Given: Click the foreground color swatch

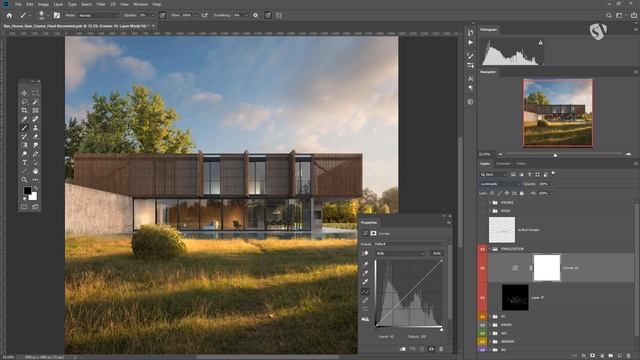Looking at the screenshot, I should [x=27, y=191].
